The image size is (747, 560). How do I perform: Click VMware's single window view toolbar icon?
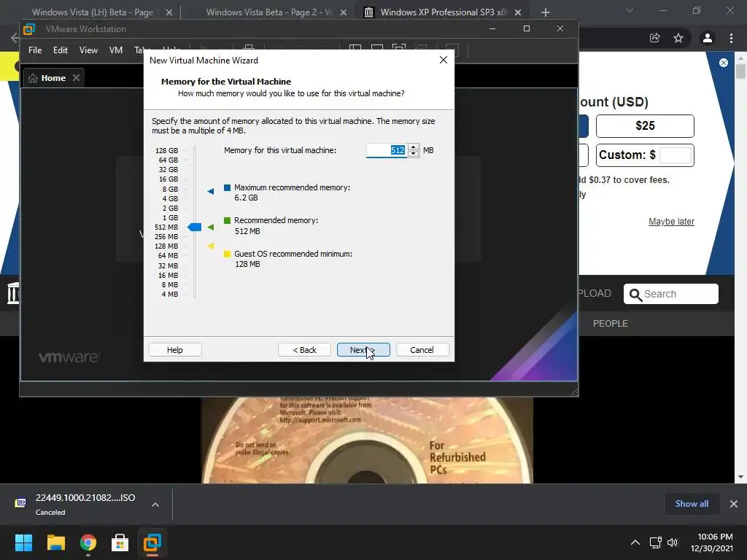(x=377, y=48)
